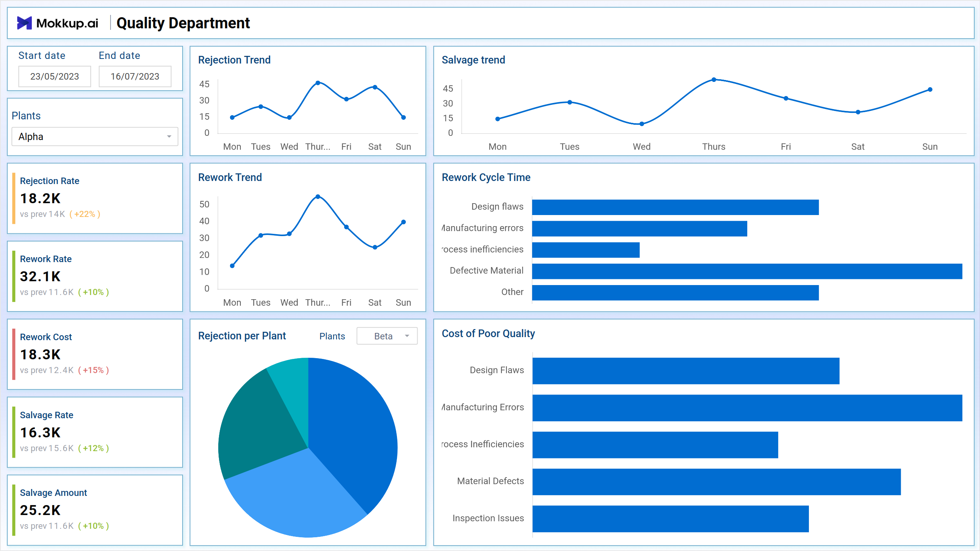Click the Salvage Rate 16.3K value
This screenshot has height=551, width=980.
(x=40, y=432)
